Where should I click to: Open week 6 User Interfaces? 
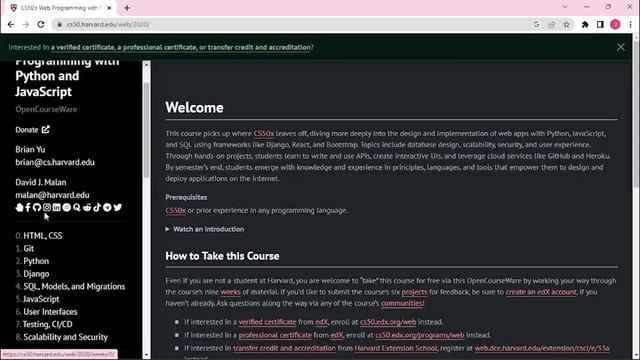50,312
